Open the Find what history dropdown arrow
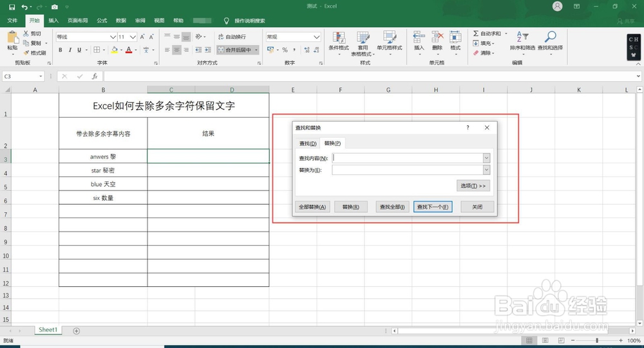Viewport: 644px width, 348px height. (x=487, y=158)
